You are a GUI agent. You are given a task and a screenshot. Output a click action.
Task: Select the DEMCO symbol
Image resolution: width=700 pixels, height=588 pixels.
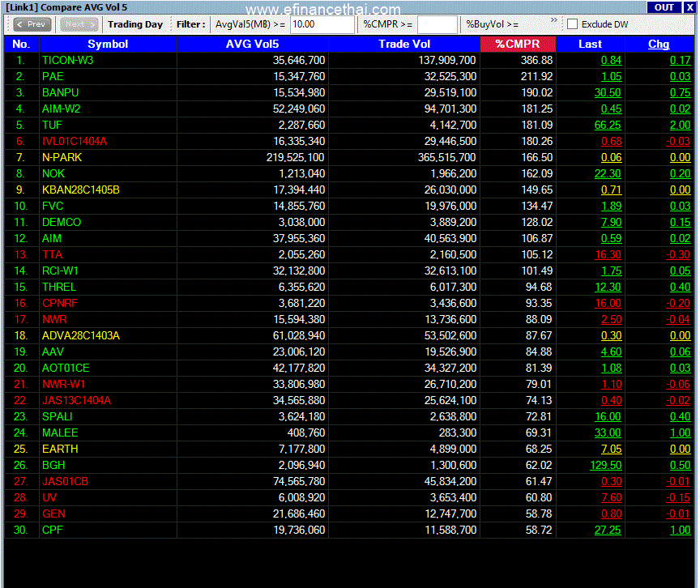pos(62,222)
